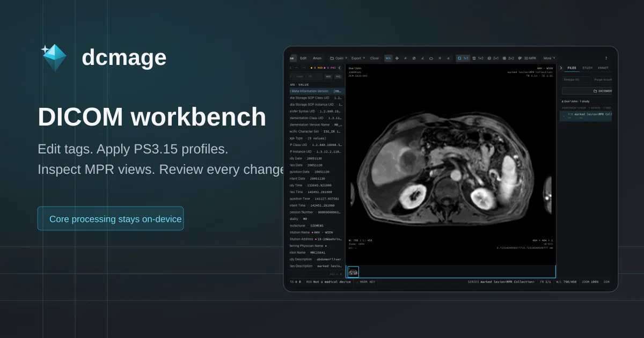
Task: Select the Image Type [9 values] row
Action: click(x=317, y=138)
